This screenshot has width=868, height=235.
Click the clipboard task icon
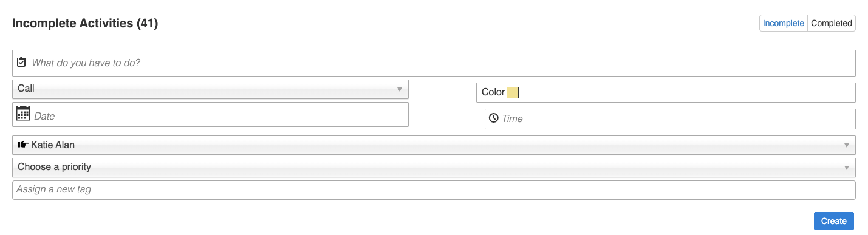coord(22,62)
